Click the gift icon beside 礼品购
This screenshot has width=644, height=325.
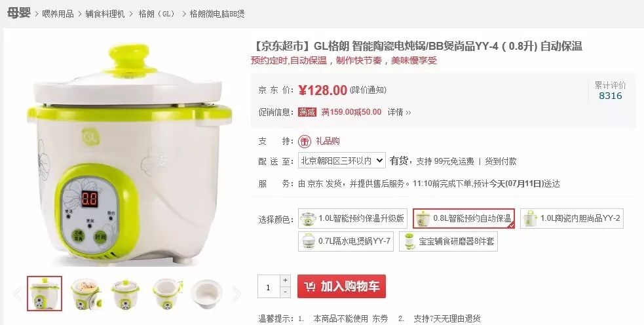[x=305, y=142]
